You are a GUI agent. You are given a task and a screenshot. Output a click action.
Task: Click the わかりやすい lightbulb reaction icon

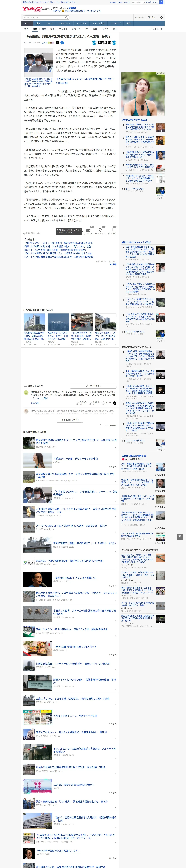click(x=100, y=230)
